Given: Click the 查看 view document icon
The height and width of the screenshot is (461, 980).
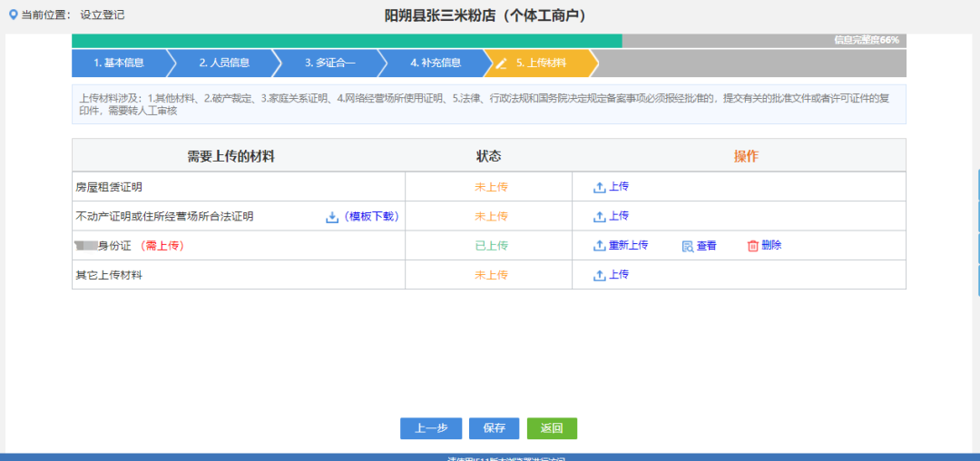Looking at the screenshot, I should coord(688,246).
